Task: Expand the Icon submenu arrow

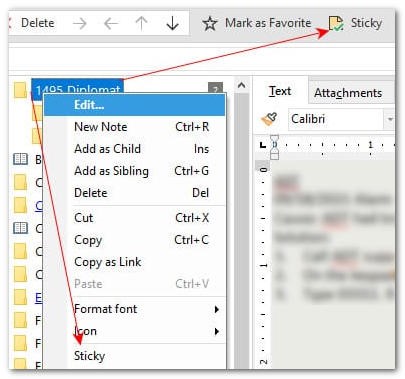Action: (x=217, y=331)
